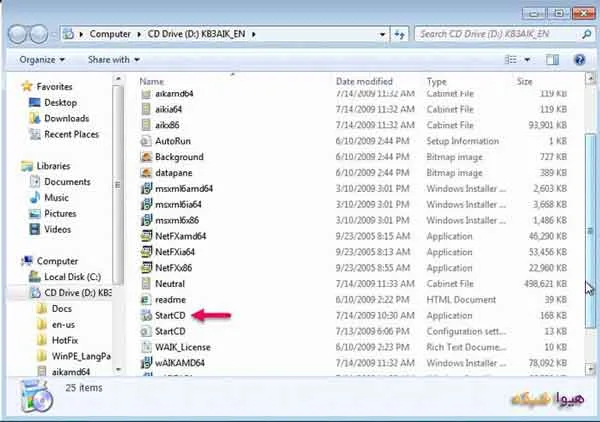This screenshot has width=600, height=422.
Task: Open Desktop in the navigation pane
Action: (60, 103)
